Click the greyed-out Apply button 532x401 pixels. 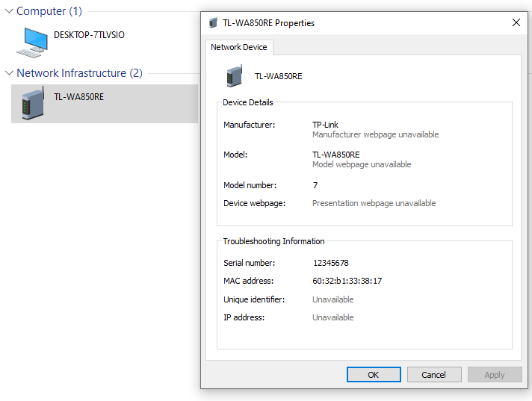(495, 375)
